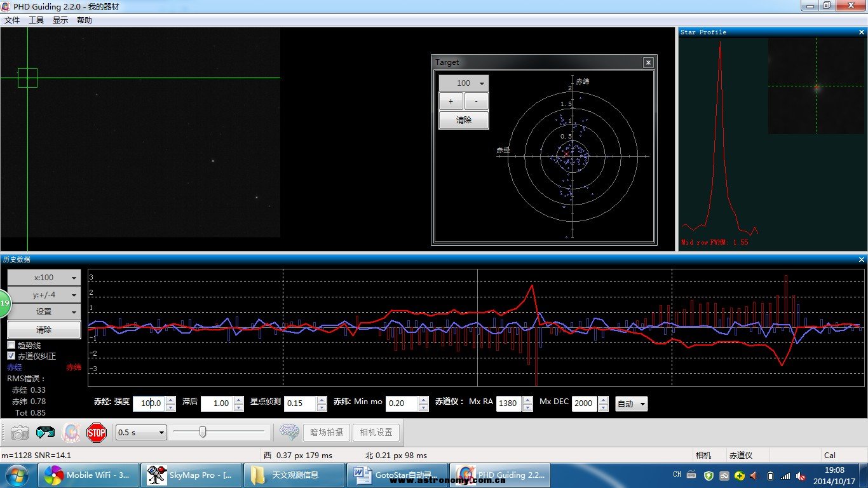Open the 设置 dropdown in history panel

pos(44,312)
